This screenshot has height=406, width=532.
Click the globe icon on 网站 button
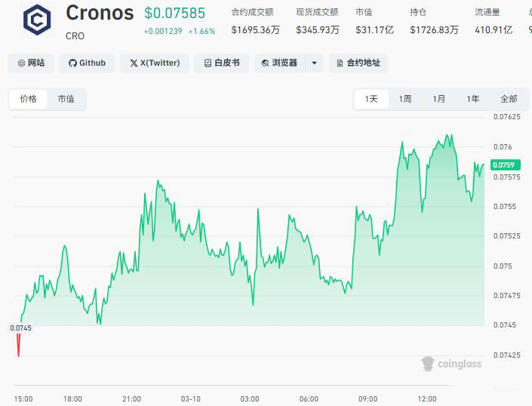tap(20, 63)
